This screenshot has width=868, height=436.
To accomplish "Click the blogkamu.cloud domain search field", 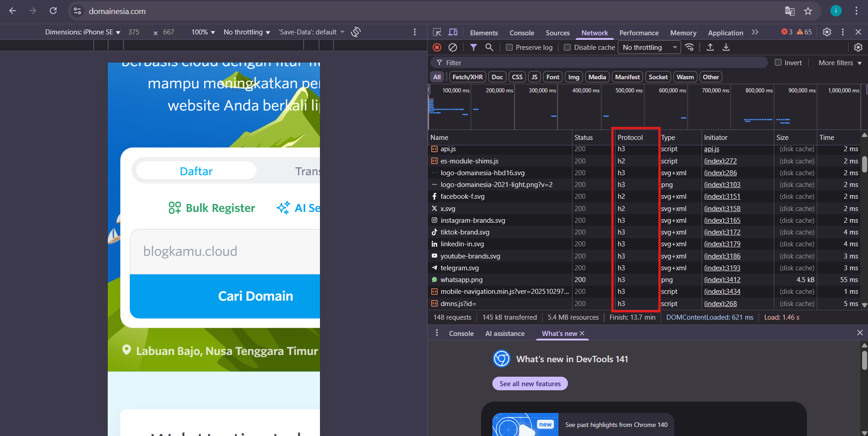I will coord(225,251).
